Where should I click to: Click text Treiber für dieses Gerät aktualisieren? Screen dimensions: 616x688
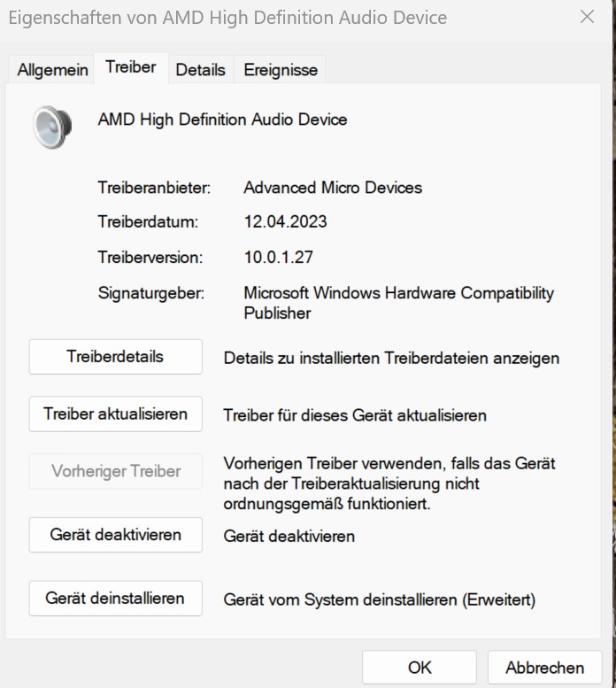[x=355, y=415]
